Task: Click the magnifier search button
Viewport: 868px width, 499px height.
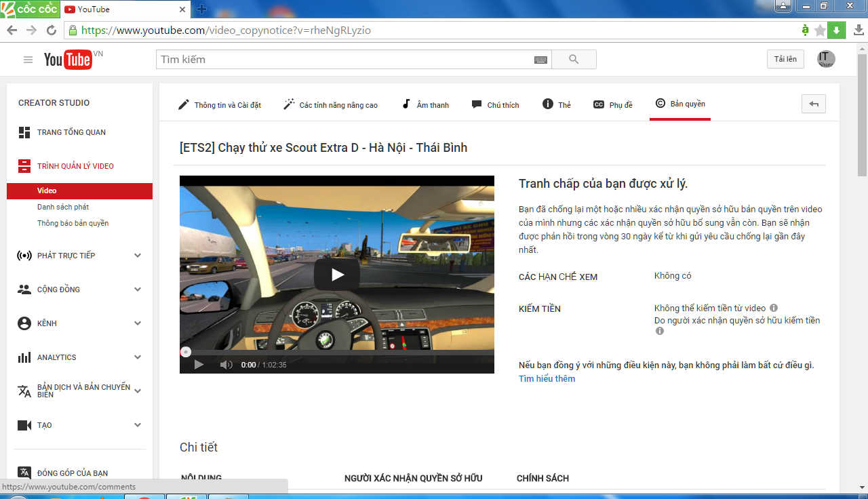Action: (x=574, y=60)
